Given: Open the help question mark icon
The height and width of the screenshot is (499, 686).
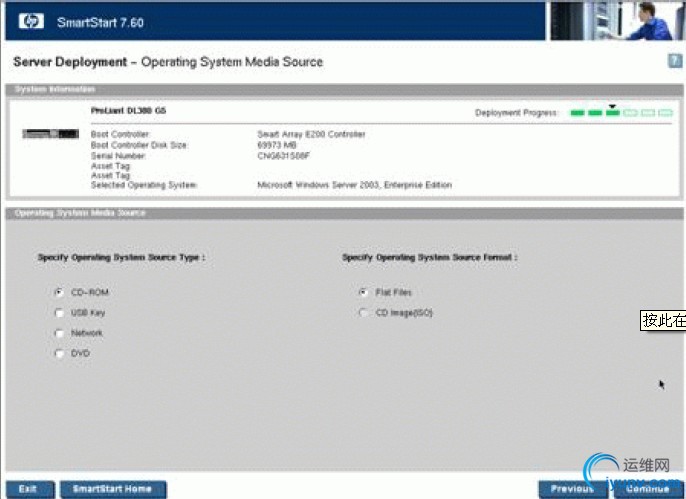Looking at the screenshot, I should [675, 61].
